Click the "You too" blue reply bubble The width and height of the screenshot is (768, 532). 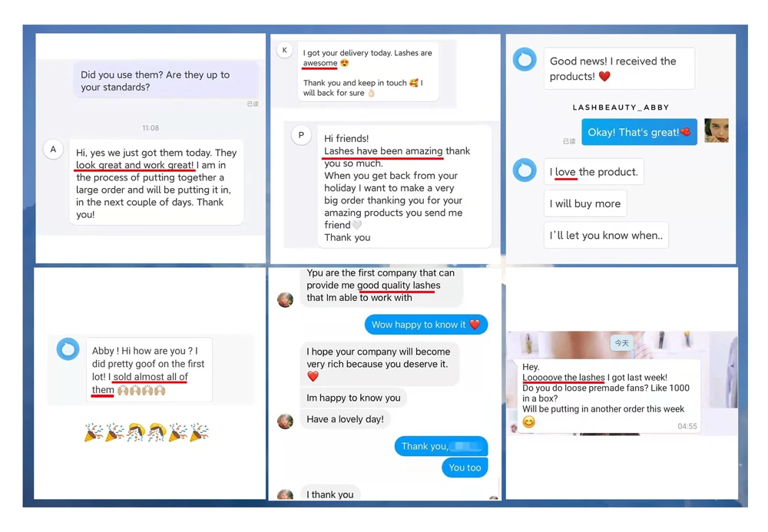[x=465, y=468]
